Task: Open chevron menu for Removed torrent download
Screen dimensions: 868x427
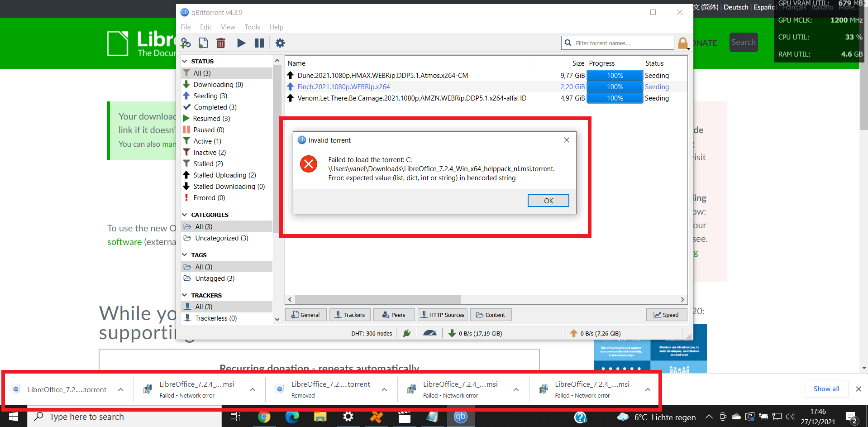Action: click(384, 389)
